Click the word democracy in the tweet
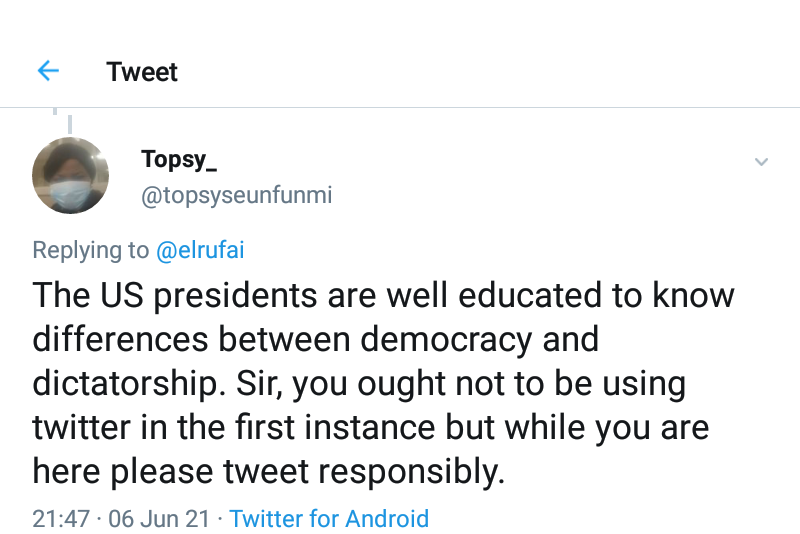This screenshot has width=800, height=534. click(x=444, y=339)
